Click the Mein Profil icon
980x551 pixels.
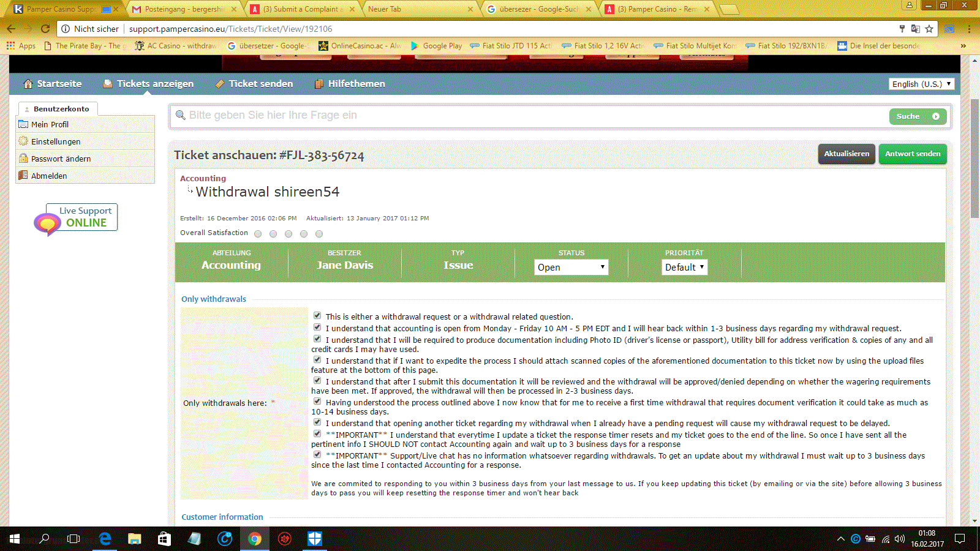coord(23,124)
